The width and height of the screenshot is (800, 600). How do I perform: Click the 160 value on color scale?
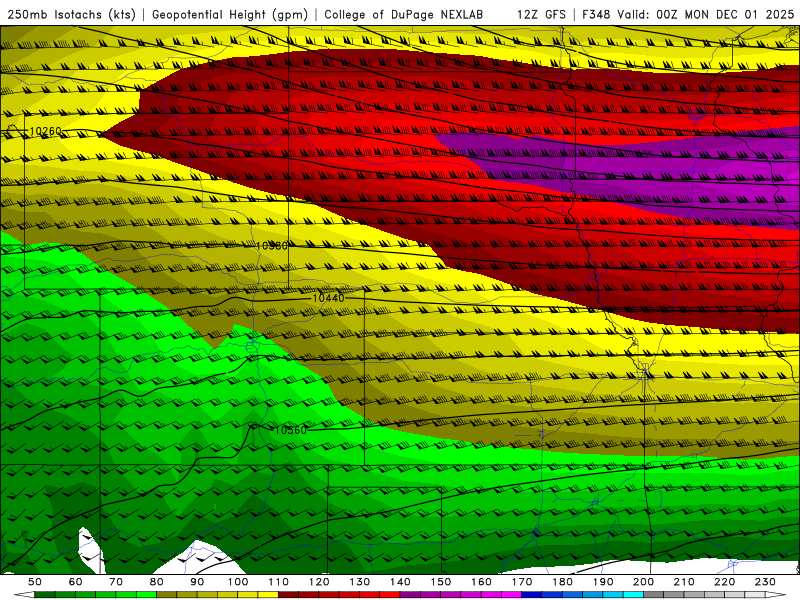[482, 582]
